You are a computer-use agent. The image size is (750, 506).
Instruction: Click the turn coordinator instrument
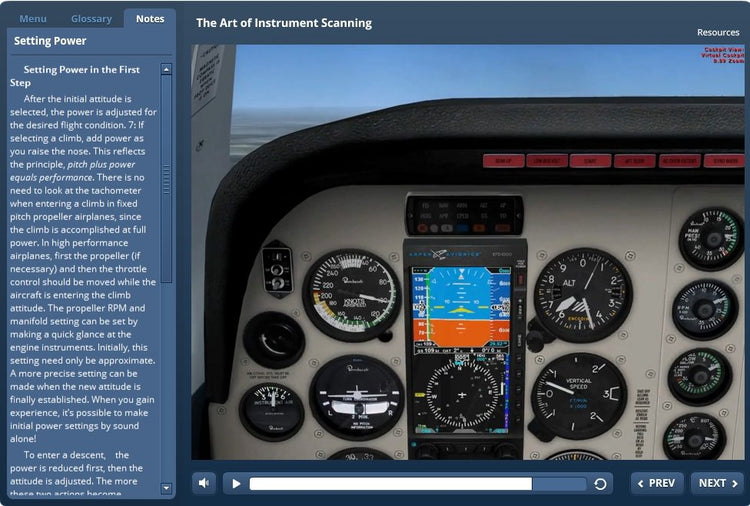click(356, 397)
